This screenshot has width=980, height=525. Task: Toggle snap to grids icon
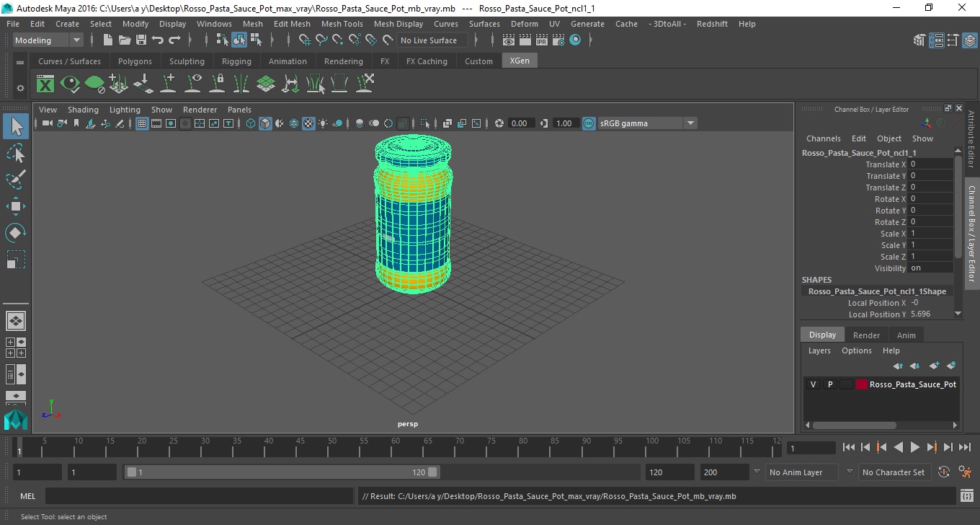(304, 40)
